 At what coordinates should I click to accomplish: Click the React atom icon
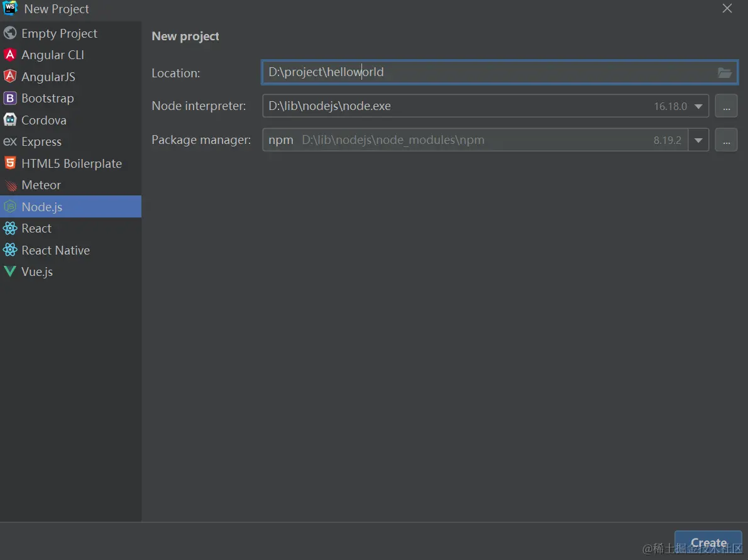[10, 229]
